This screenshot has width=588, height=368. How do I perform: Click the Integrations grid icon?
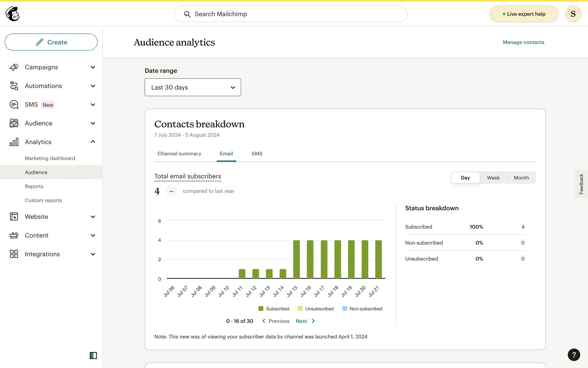coord(14,254)
